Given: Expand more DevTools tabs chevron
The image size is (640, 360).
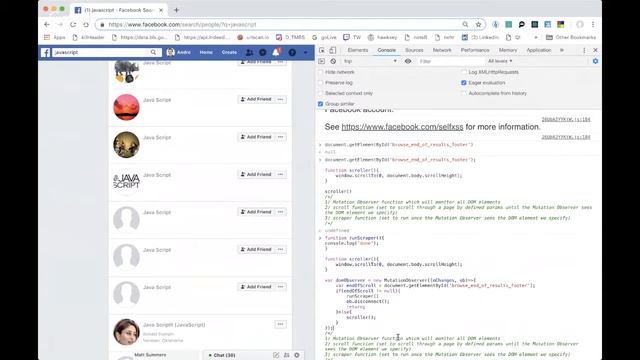Looking at the screenshot, I should coord(562,50).
